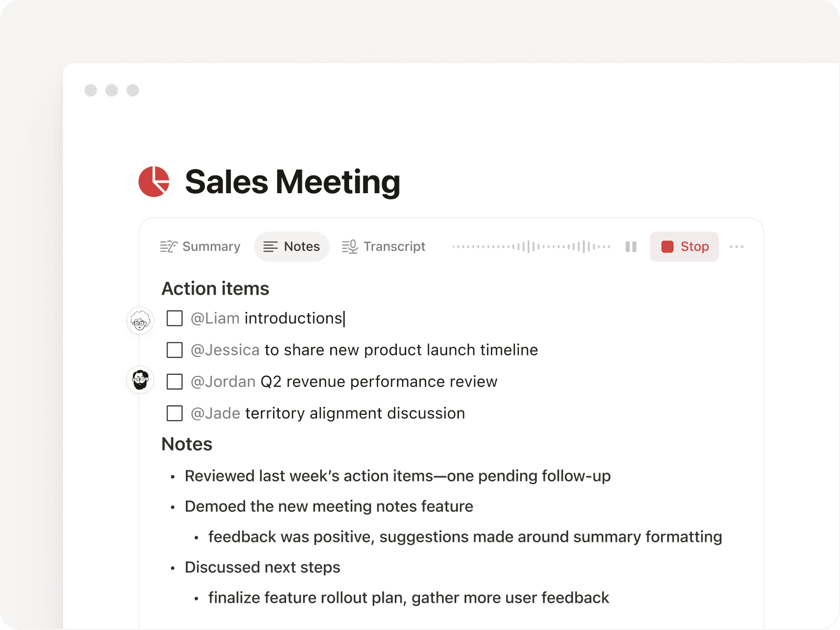
Task: Click the curly-haired avatar beside Liam
Action: click(140, 320)
